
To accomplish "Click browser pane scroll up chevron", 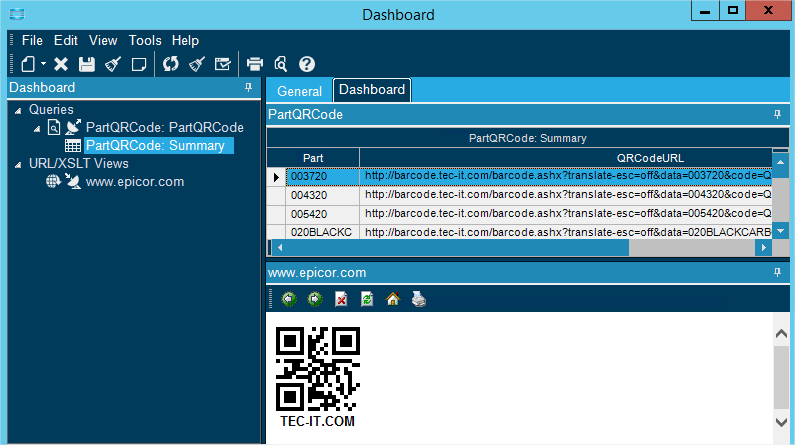I will [781, 333].
